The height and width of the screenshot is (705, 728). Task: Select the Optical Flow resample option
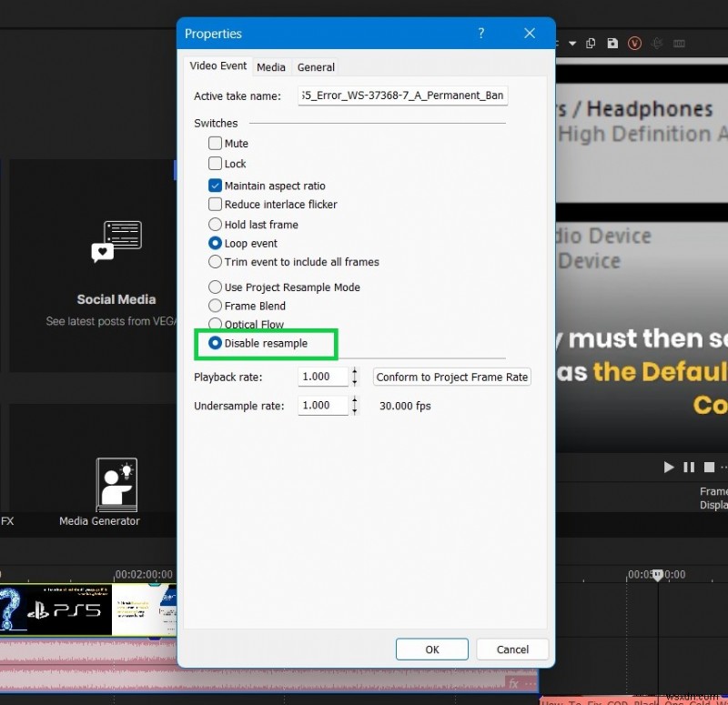[215, 324]
